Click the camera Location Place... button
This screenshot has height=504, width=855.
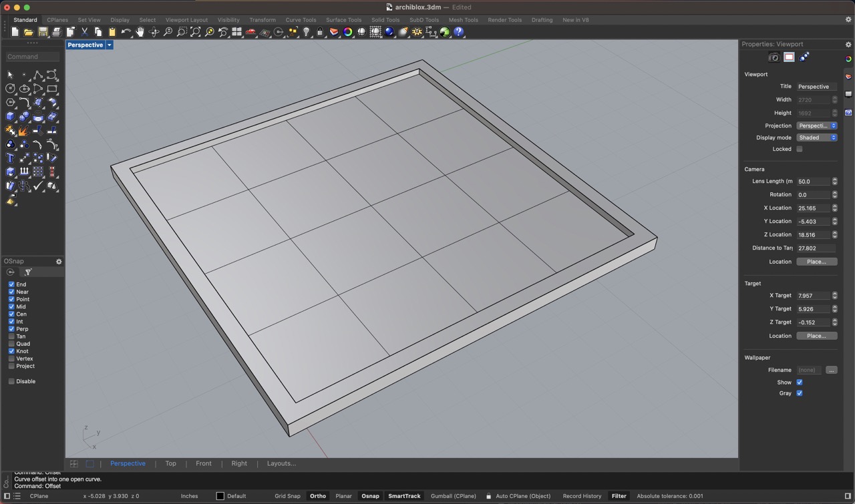pos(817,262)
